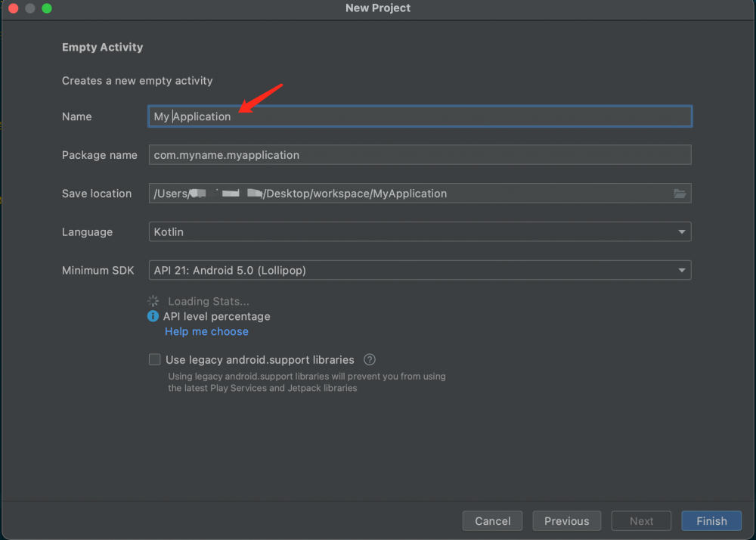The width and height of the screenshot is (756, 540).
Task: Click the green maximize window button
Action: [x=47, y=8]
